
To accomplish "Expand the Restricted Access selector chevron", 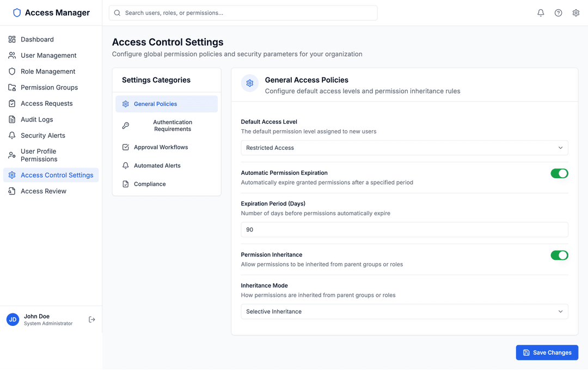I will pyautogui.click(x=560, y=148).
